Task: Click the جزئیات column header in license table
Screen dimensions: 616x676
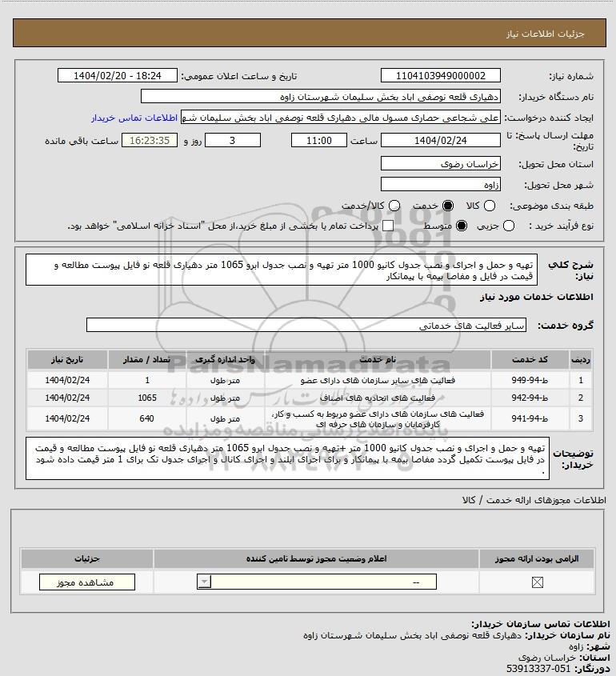Action: coord(87,558)
